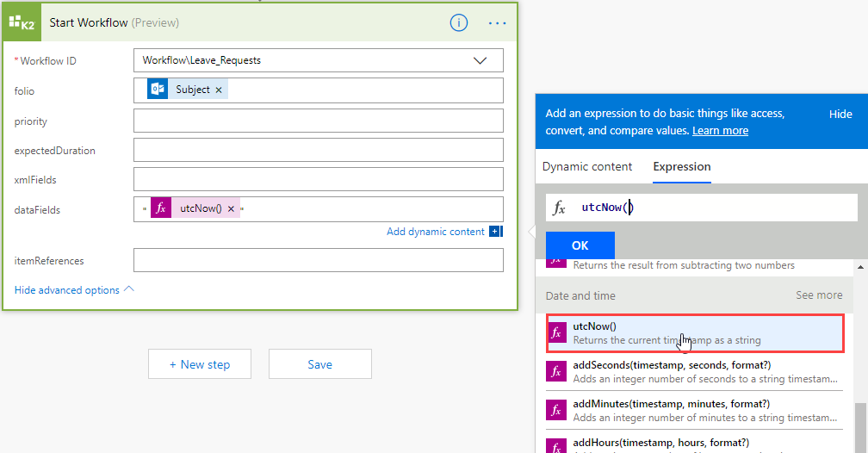
Task: Open the Start Workflow ellipsis menu
Action: pos(498,23)
